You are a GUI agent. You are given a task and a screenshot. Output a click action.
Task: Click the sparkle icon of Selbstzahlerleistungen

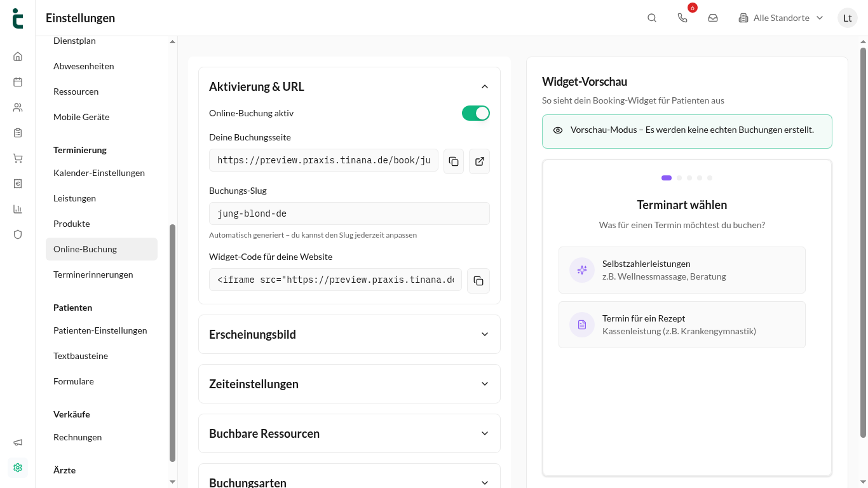[582, 270]
